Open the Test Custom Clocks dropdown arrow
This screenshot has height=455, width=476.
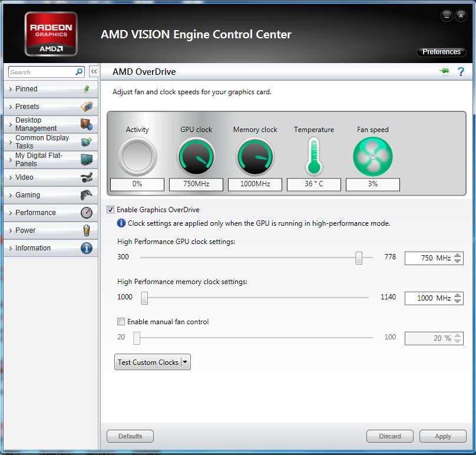tap(185, 362)
